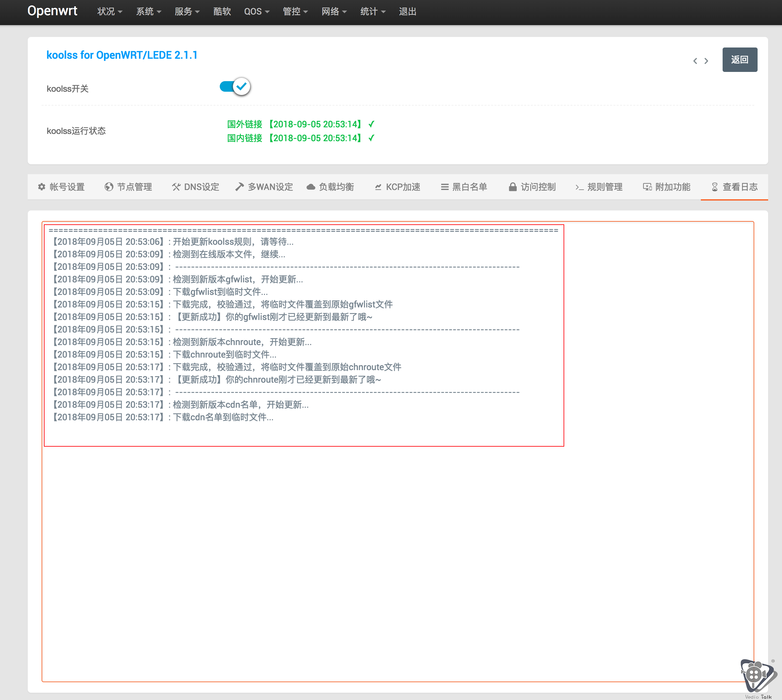The image size is (782, 700).
Task: Click the monitor icon beside 附加功能
Action: (x=647, y=187)
